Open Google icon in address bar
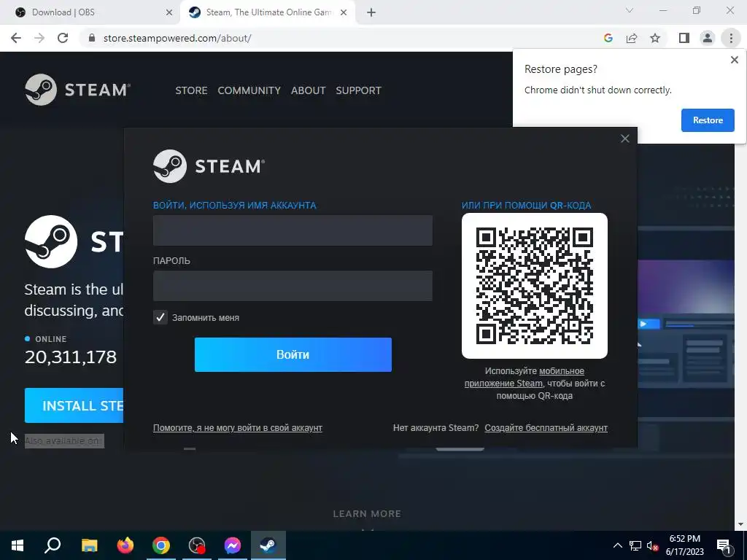The image size is (747, 560). tap(608, 38)
